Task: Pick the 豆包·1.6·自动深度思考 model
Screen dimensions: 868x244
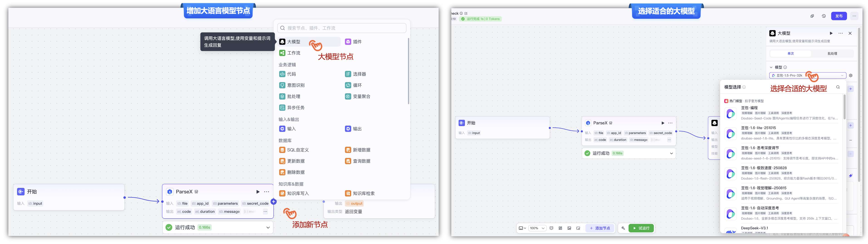Action: pos(781,213)
